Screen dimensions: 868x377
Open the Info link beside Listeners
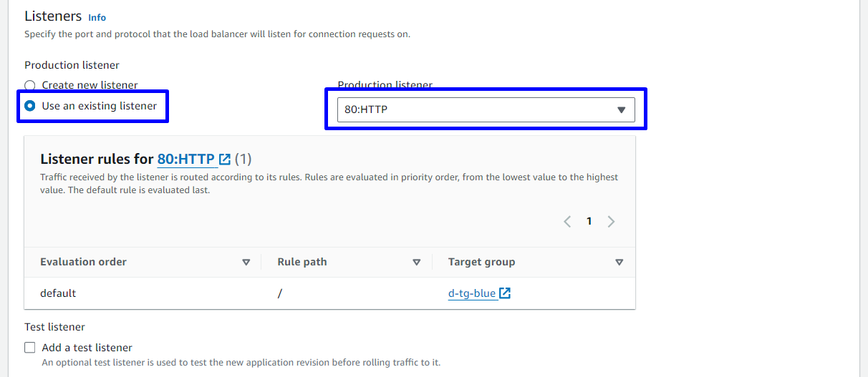pos(97,17)
